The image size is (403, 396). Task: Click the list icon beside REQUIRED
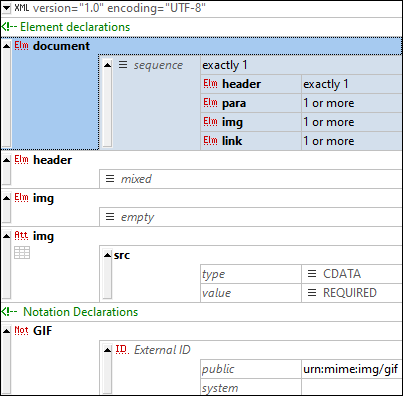(x=312, y=293)
